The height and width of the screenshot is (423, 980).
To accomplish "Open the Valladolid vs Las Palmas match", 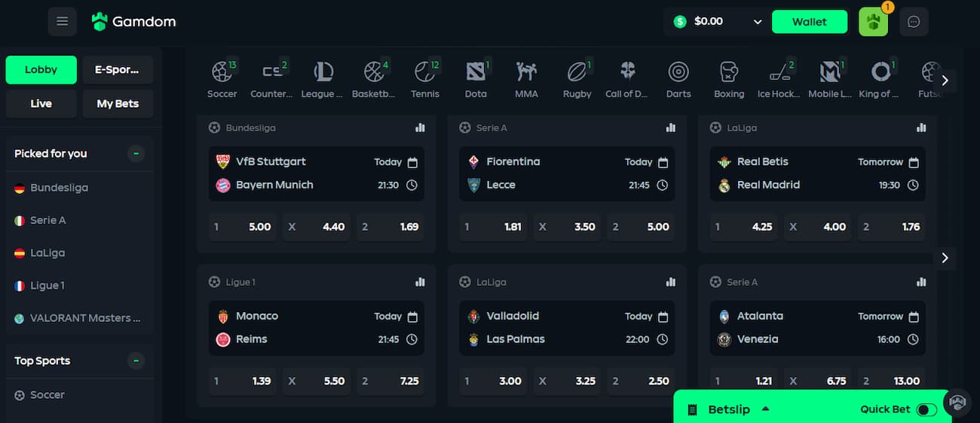I will 567,328.
